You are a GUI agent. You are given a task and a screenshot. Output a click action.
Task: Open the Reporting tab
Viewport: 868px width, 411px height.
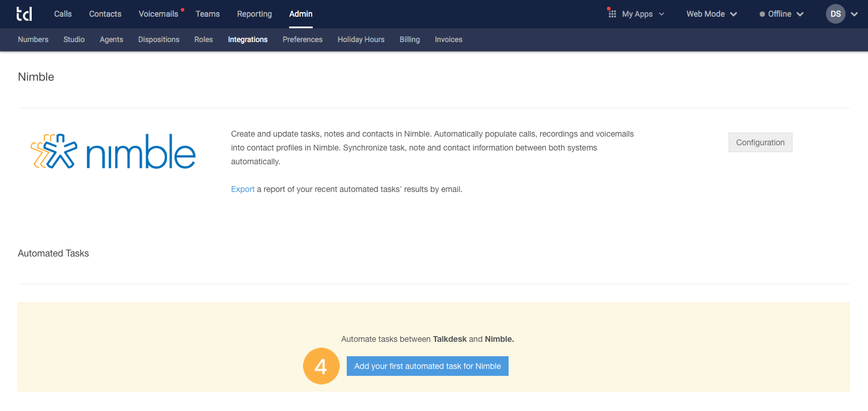(x=255, y=14)
